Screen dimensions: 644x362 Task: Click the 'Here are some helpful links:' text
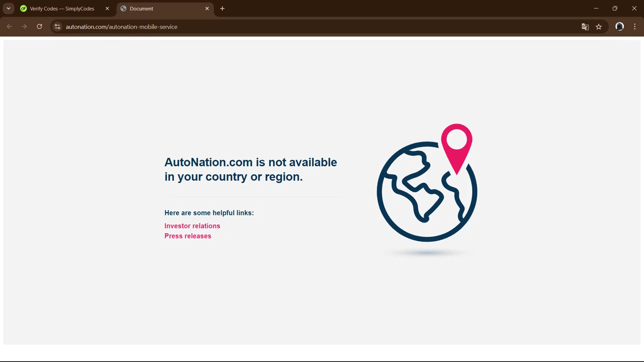coord(209,213)
